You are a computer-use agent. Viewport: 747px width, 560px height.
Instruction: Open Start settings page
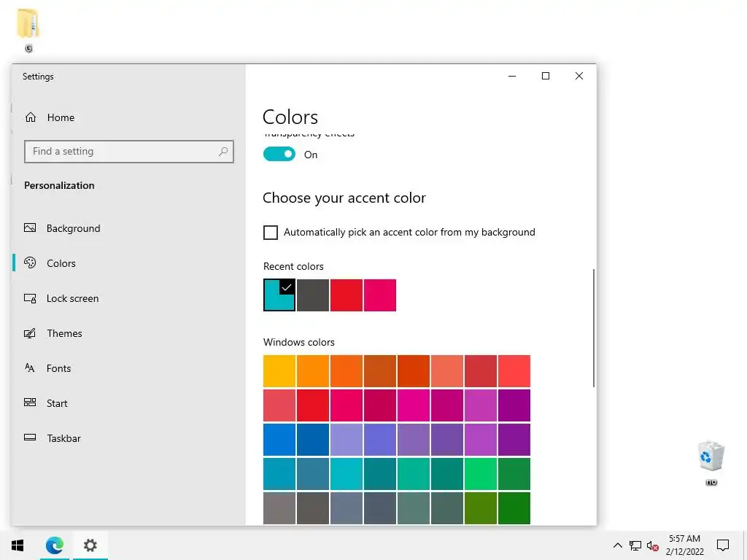click(x=57, y=403)
